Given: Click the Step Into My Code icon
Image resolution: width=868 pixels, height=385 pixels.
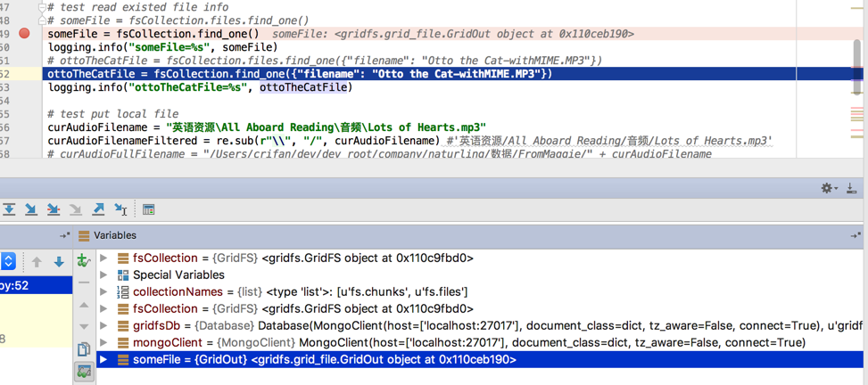Looking at the screenshot, I should [54, 209].
